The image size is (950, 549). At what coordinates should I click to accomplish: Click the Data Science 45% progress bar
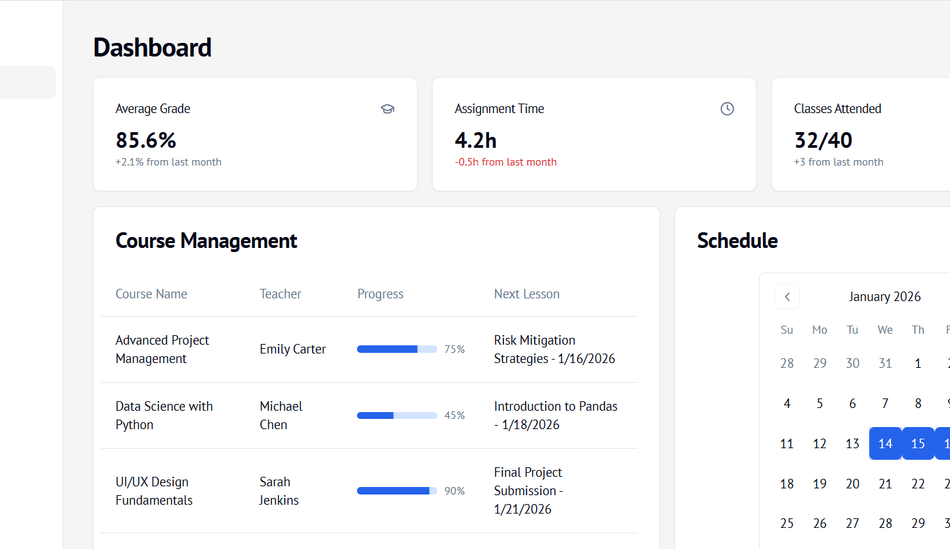(x=397, y=416)
